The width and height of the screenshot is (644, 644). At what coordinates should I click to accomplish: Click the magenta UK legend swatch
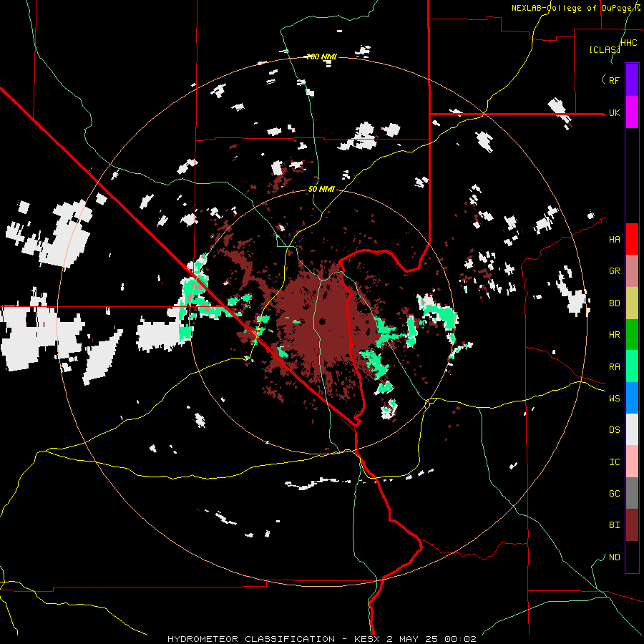(x=632, y=112)
